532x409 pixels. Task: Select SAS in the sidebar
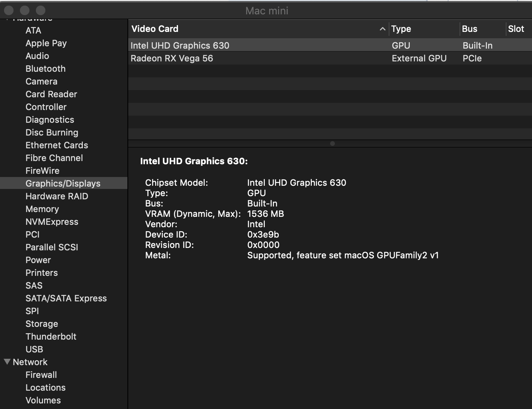click(x=34, y=285)
